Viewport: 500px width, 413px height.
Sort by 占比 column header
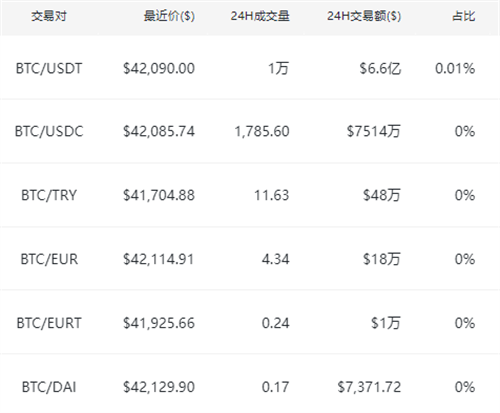463,16
